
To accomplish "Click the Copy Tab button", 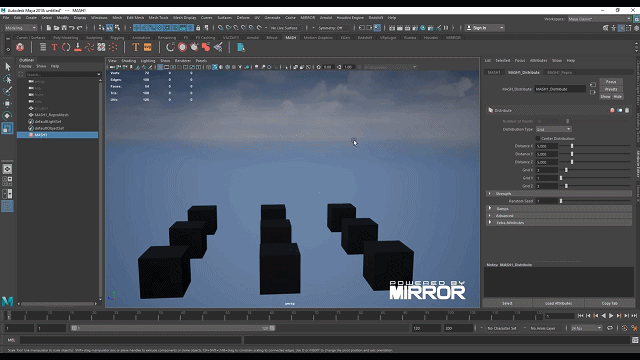I will click(x=610, y=303).
